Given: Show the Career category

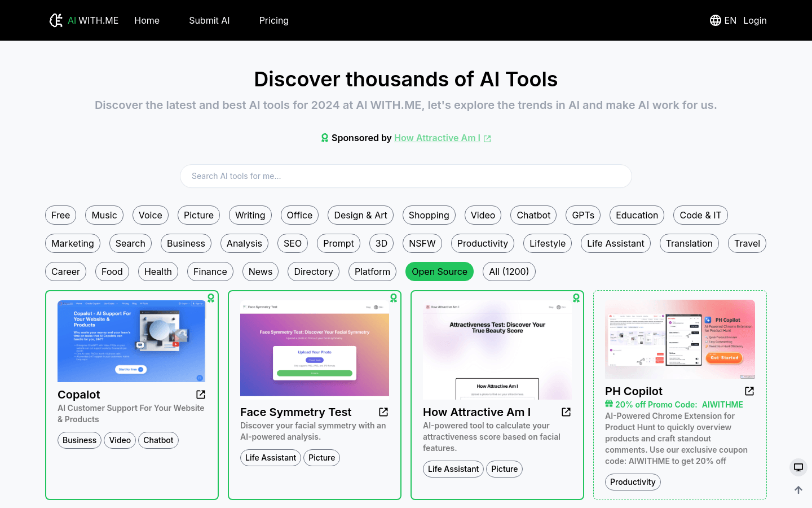Looking at the screenshot, I should point(66,271).
